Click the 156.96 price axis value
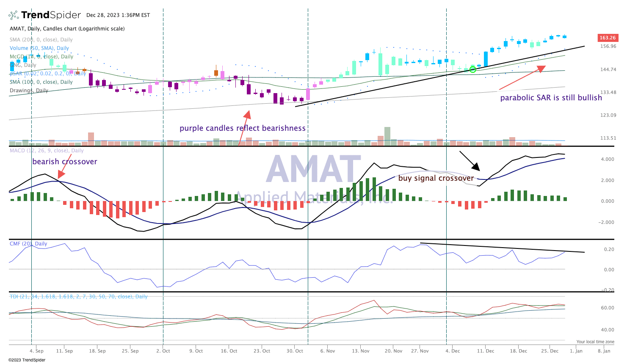The width and height of the screenshot is (627, 364). click(608, 46)
